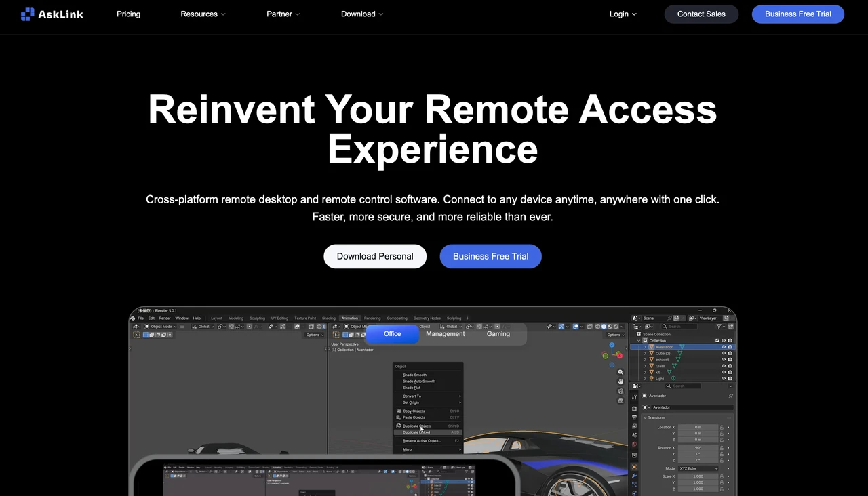Screen dimensions: 868x496
Task: Click the new scene icon beside Scene field
Action: [x=676, y=318]
